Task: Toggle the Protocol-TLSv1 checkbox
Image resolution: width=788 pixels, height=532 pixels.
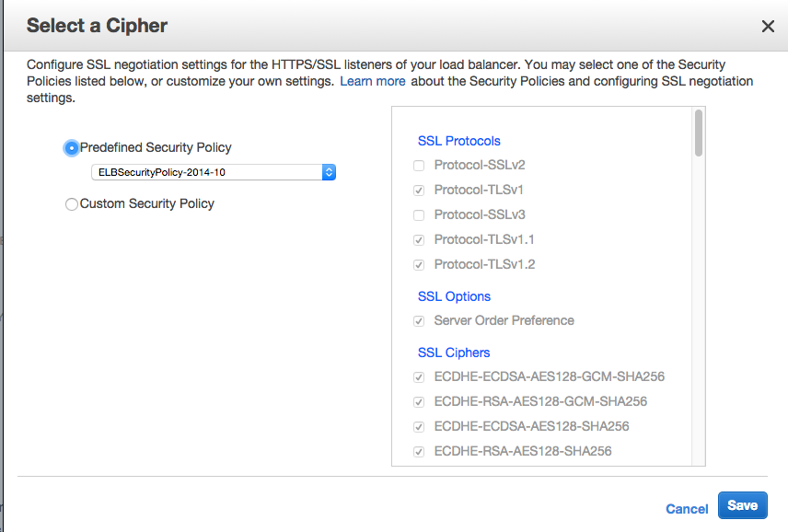Action: click(x=419, y=191)
